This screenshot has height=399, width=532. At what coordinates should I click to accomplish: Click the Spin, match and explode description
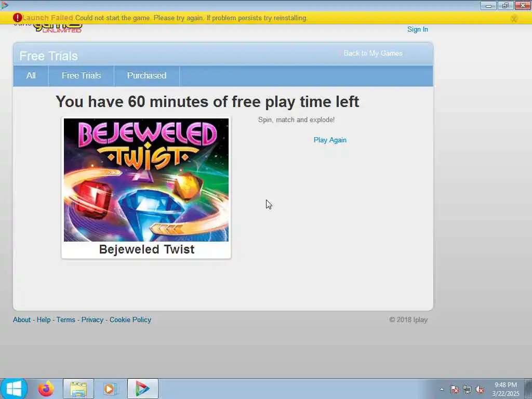[x=296, y=120]
